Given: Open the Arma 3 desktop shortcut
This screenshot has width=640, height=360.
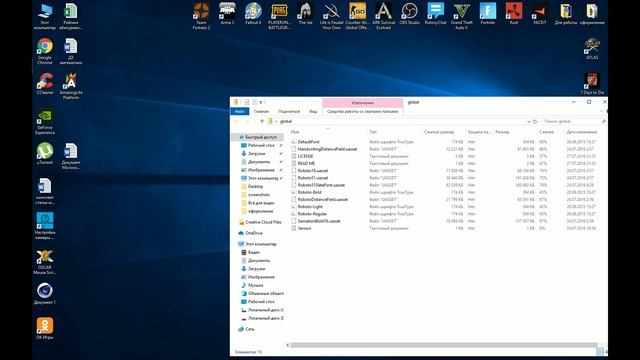Looking at the screenshot, I should (x=227, y=13).
